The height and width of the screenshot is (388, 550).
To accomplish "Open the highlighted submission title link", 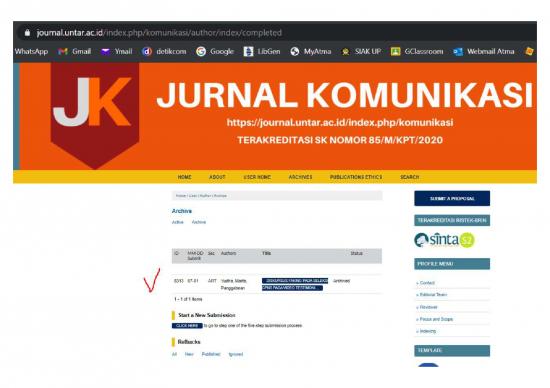I will [295, 284].
